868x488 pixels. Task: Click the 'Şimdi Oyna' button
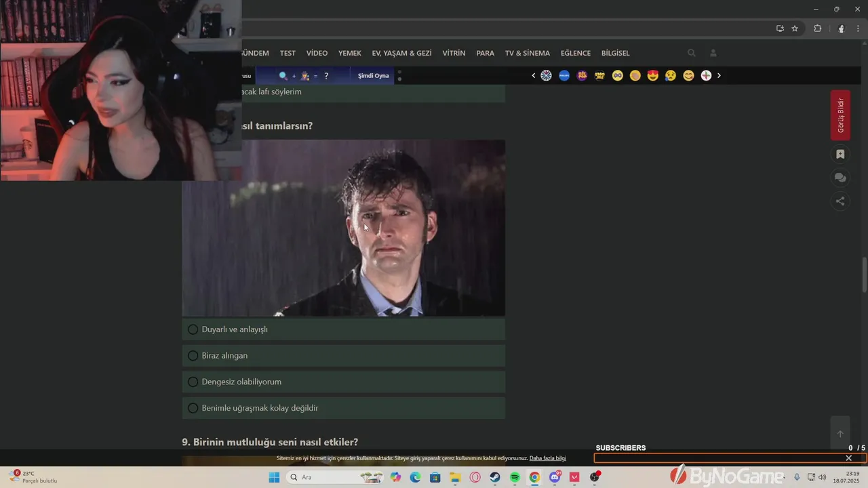[x=374, y=75]
